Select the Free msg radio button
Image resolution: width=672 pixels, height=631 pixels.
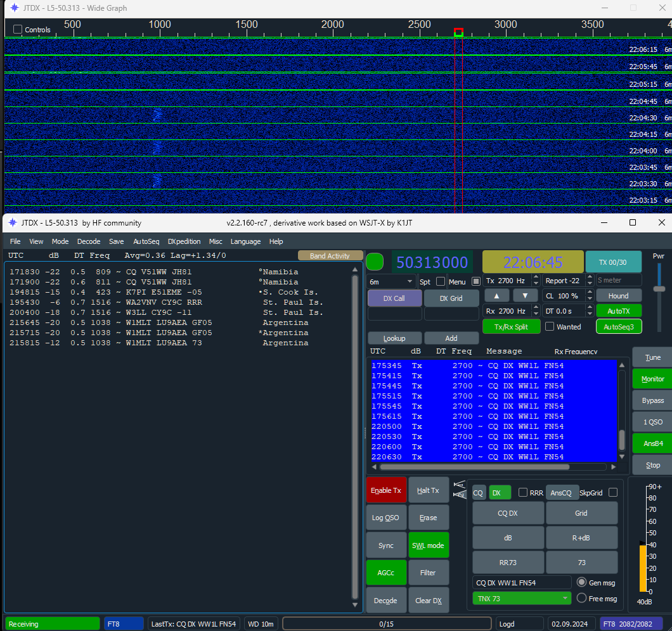pyautogui.click(x=581, y=598)
